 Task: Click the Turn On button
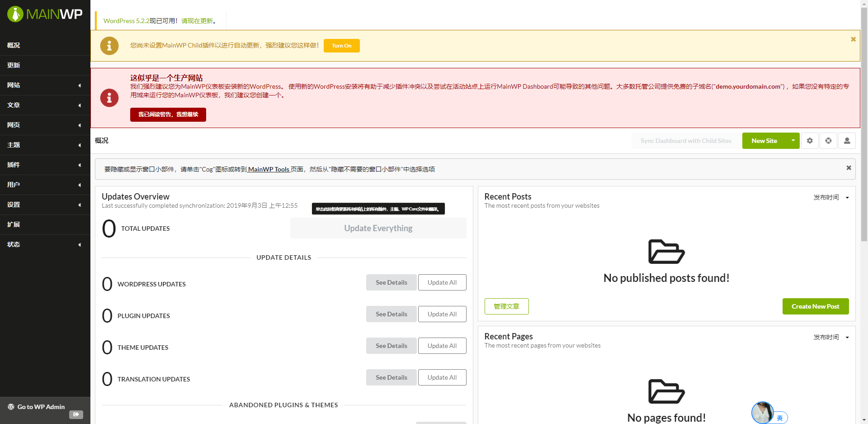341,46
